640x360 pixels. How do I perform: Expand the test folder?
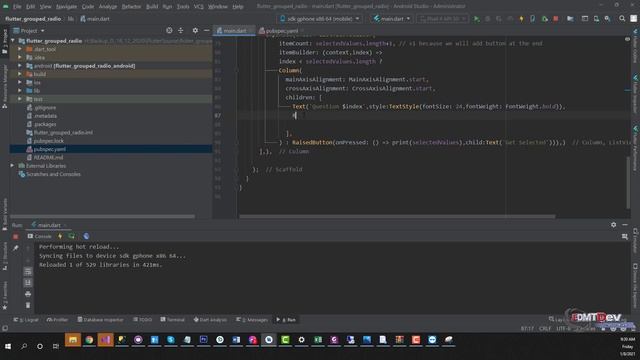(x=20, y=99)
